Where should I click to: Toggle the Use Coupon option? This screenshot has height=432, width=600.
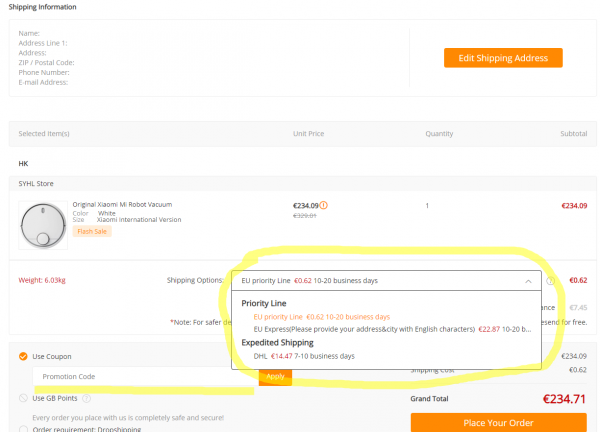tap(23, 356)
